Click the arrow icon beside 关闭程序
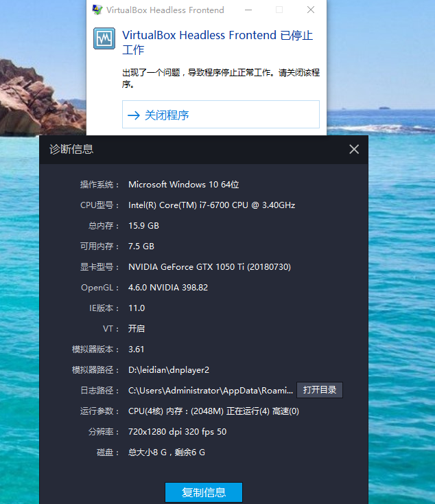The height and width of the screenshot is (504, 435). 133,115
